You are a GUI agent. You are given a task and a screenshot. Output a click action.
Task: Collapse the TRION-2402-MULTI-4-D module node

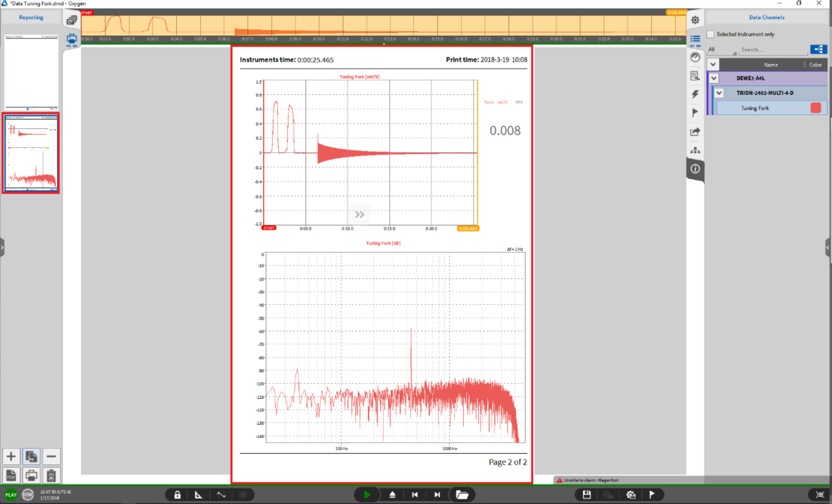719,93
